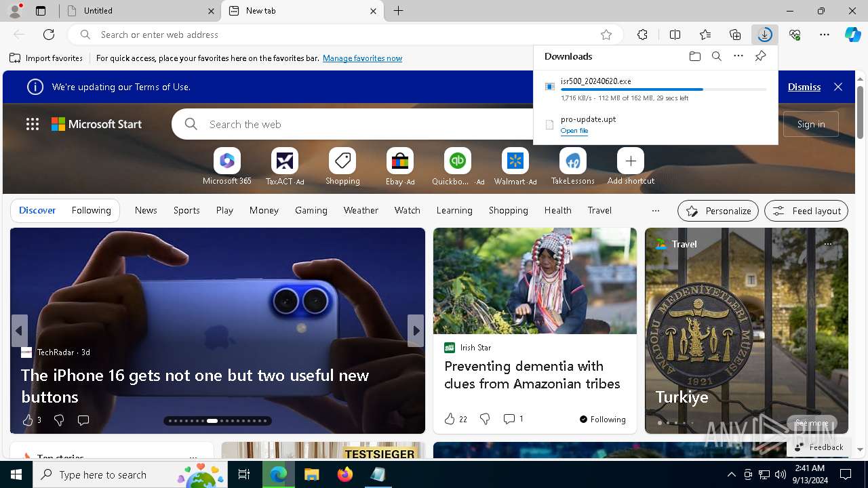Open Feed layout options

pos(806,211)
